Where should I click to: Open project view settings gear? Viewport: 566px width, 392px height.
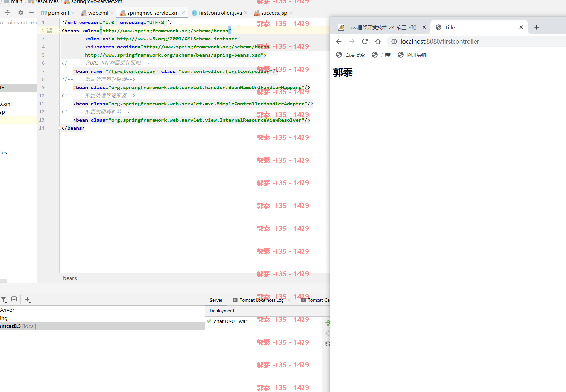[21, 13]
